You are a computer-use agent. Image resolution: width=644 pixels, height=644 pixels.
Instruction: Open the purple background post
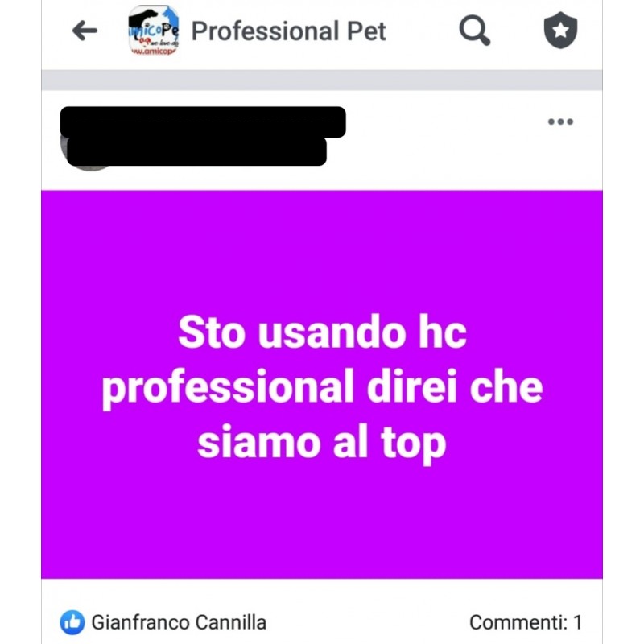[322, 385]
